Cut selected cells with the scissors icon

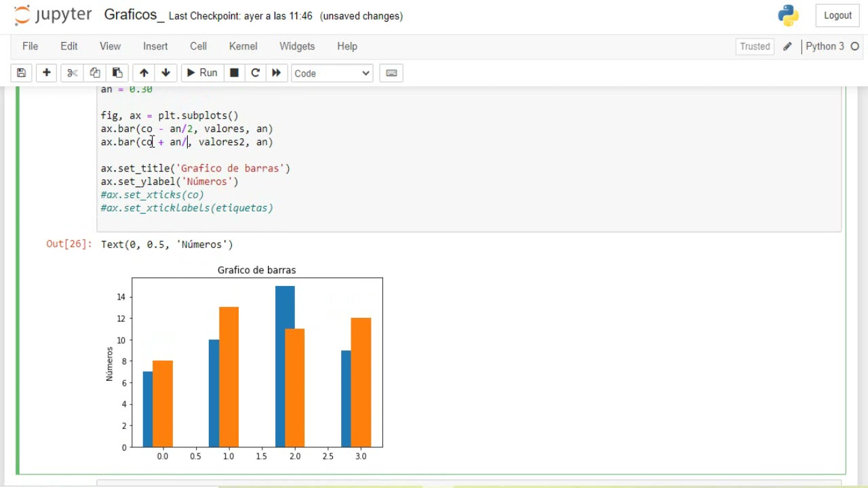[73, 73]
